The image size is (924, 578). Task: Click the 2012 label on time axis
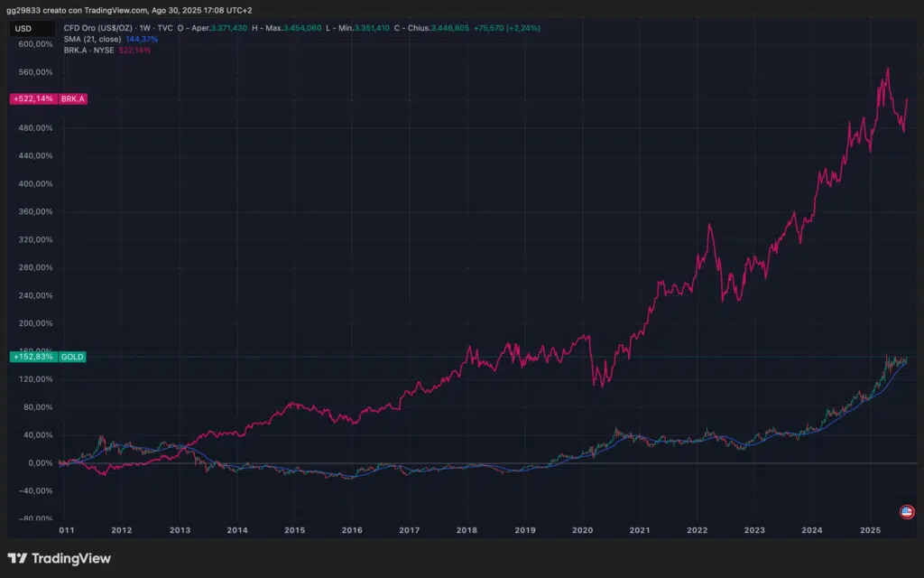click(122, 530)
